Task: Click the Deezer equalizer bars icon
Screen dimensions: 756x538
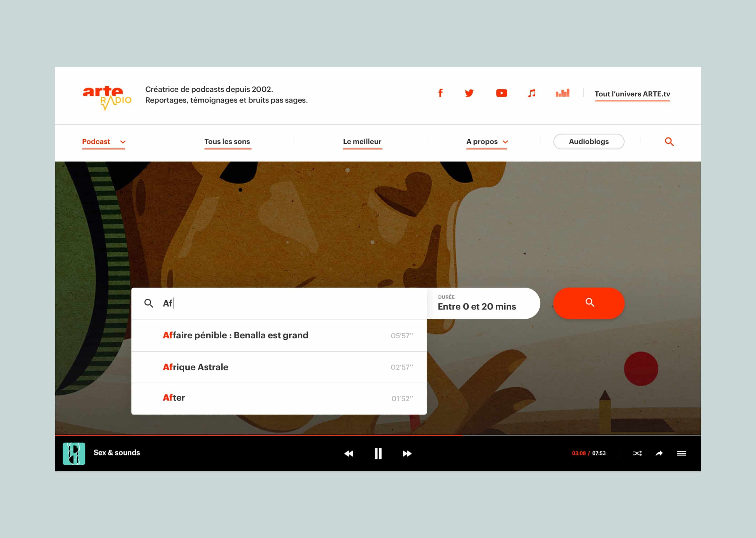Action: pyautogui.click(x=562, y=93)
